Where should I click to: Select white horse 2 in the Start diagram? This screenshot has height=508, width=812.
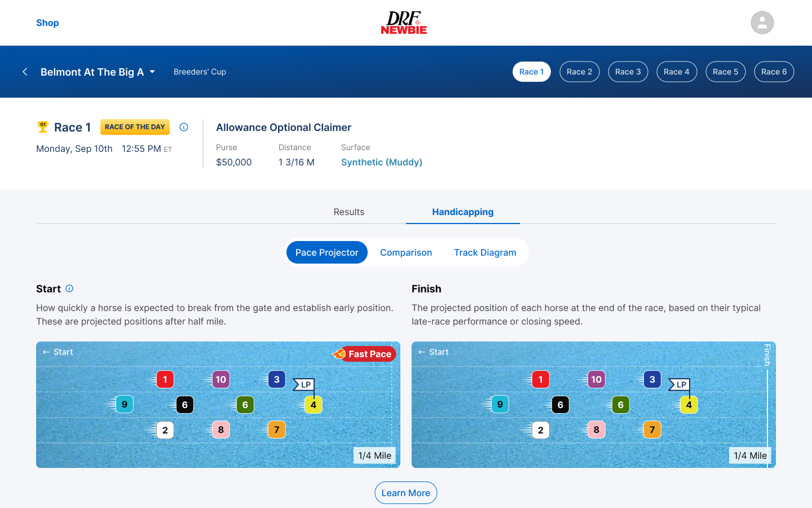165,430
